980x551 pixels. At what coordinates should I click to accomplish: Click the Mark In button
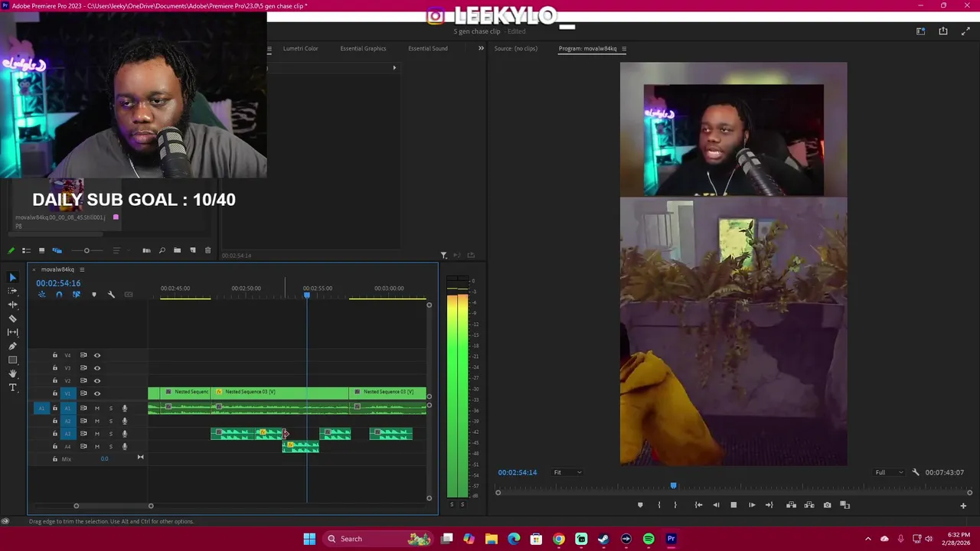(658, 505)
